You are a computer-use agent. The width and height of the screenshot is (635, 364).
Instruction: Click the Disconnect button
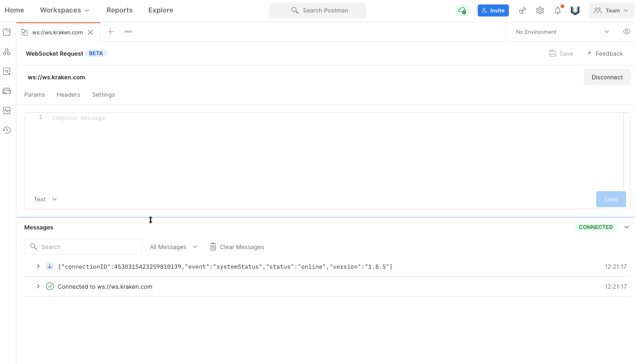tap(607, 77)
